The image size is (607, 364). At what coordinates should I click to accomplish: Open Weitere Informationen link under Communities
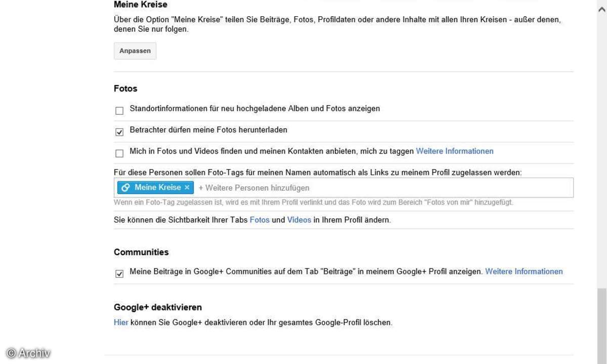click(524, 271)
